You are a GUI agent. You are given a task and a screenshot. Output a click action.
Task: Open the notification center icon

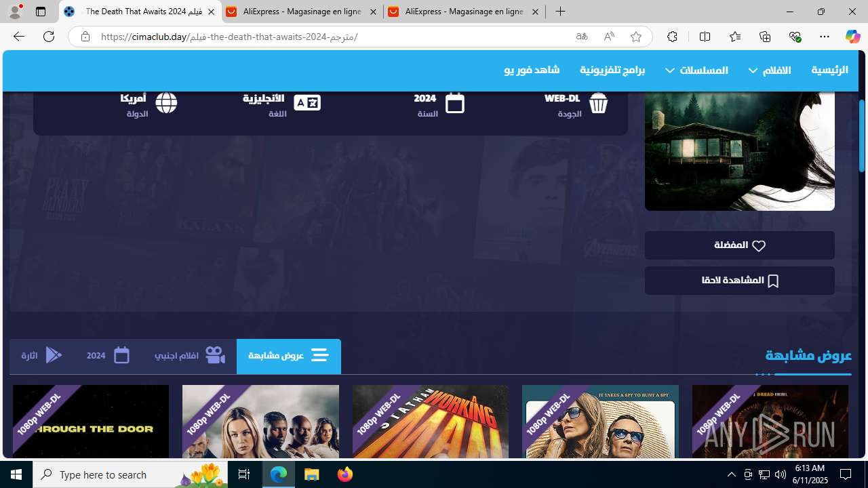point(846,474)
